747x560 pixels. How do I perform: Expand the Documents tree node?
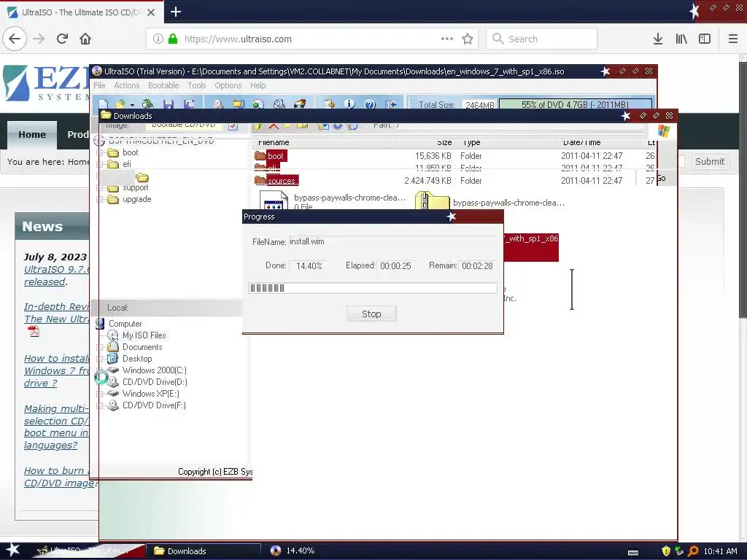tap(100, 348)
